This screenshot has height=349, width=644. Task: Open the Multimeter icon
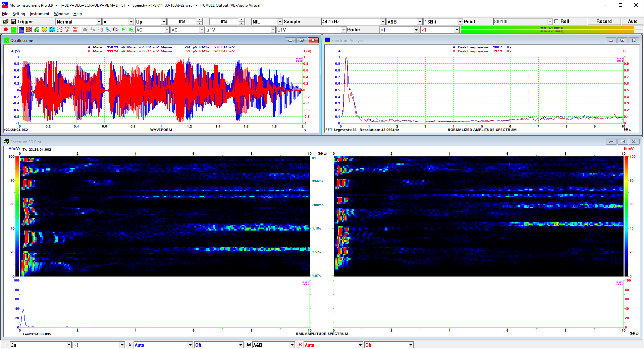click(29, 30)
